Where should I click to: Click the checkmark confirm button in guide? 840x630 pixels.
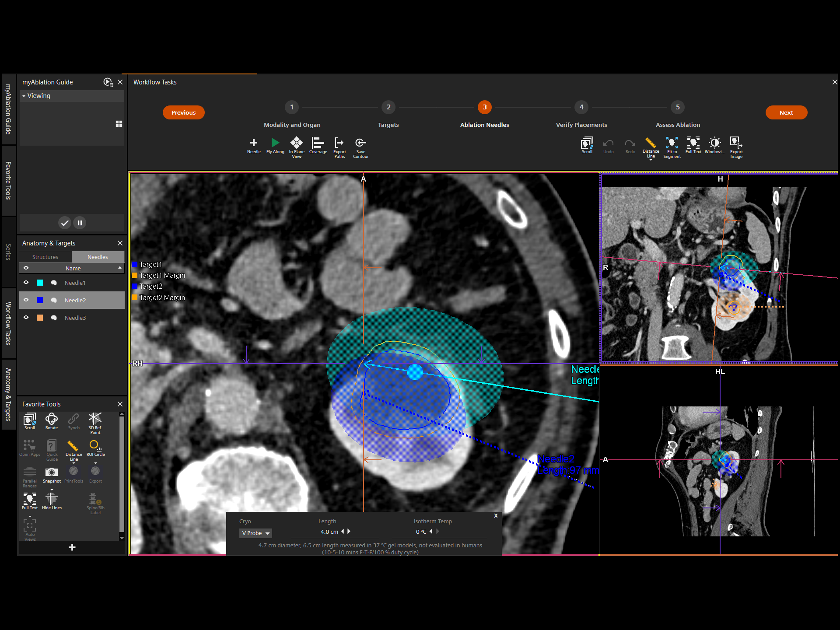click(65, 223)
